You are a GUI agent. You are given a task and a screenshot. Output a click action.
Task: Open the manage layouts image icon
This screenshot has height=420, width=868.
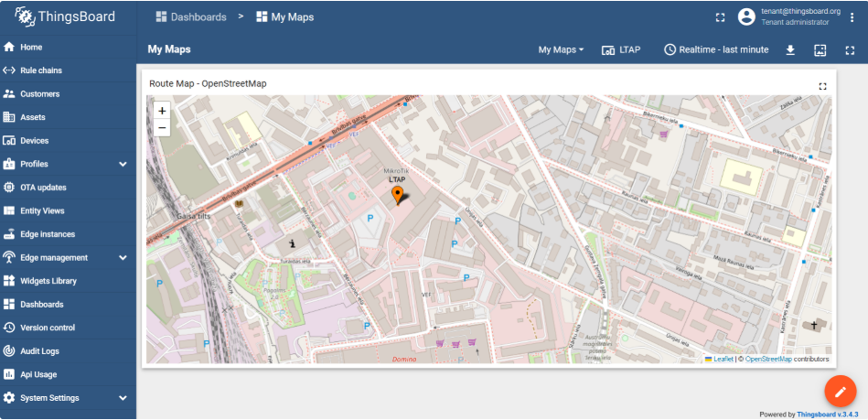[x=820, y=50]
